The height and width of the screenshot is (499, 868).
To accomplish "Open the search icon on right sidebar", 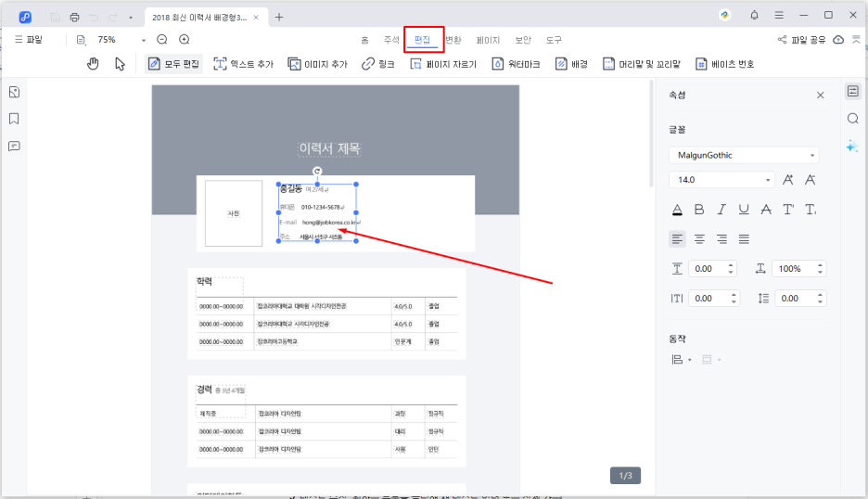I will click(x=853, y=119).
